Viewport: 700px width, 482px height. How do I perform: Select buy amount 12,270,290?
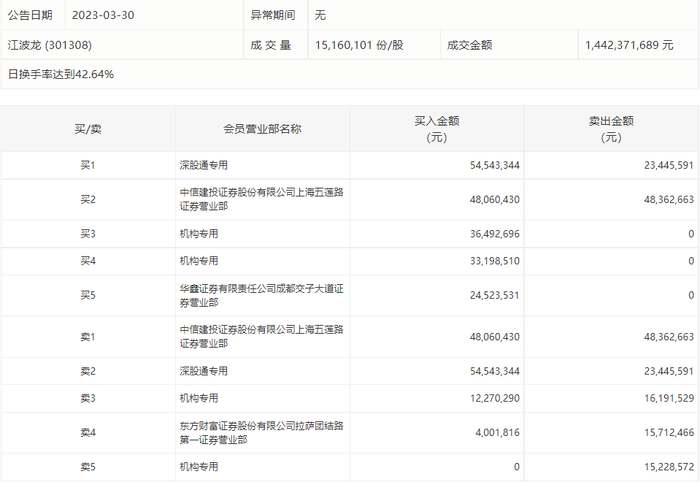point(495,398)
